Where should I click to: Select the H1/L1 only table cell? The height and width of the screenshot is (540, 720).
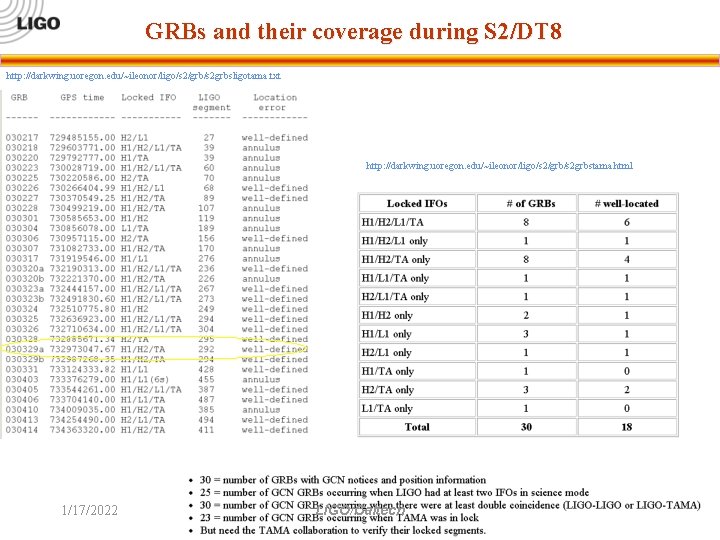tap(417, 334)
